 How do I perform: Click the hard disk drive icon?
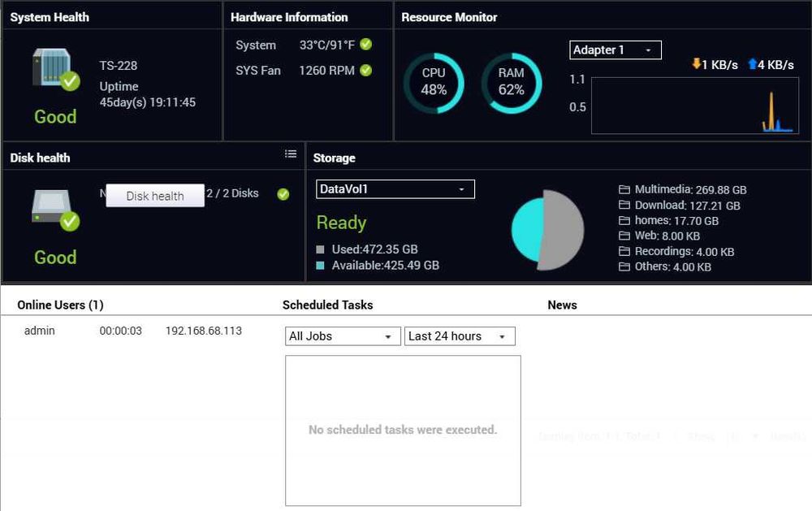pyautogui.click(x=54, y=209)
